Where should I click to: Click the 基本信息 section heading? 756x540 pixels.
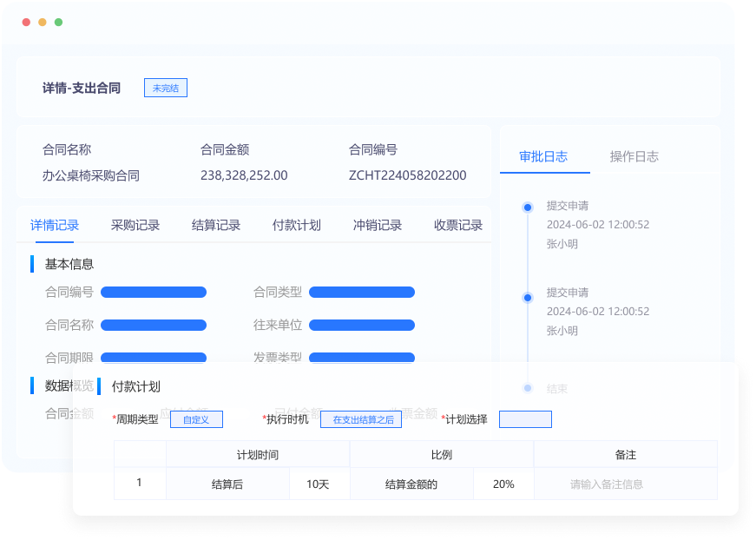[x=69, y=264]
